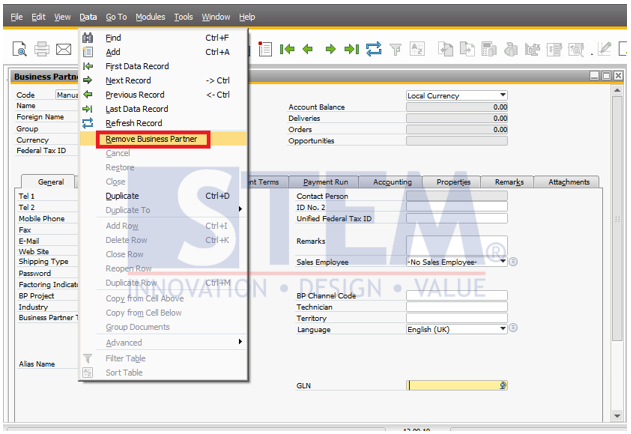Click the GLN input field
This screenshot has height=434, width=631.
(457, 385)
